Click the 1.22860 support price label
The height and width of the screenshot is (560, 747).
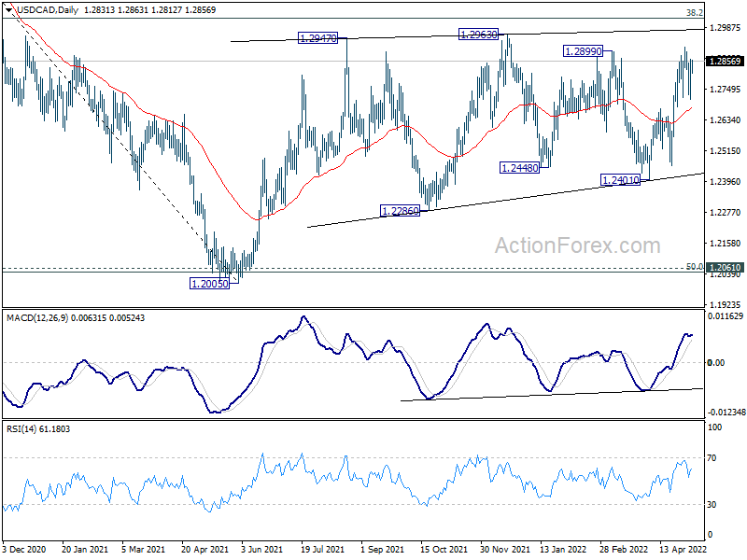click(x=402, y=212)
